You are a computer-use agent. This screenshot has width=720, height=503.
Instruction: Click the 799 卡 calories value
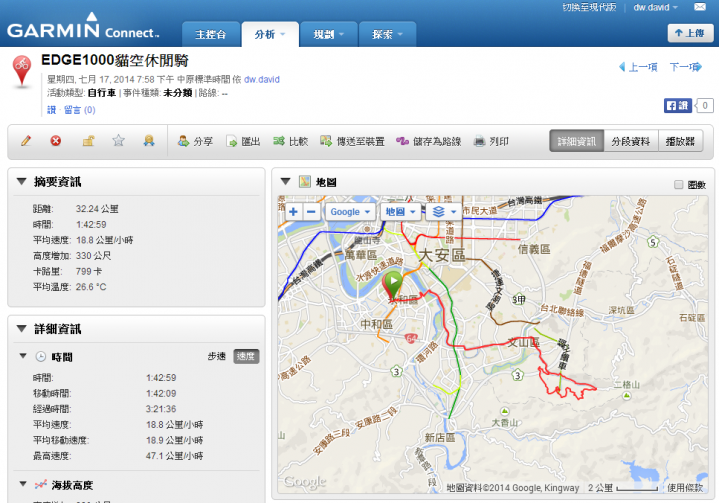click(x=89, y=271)
